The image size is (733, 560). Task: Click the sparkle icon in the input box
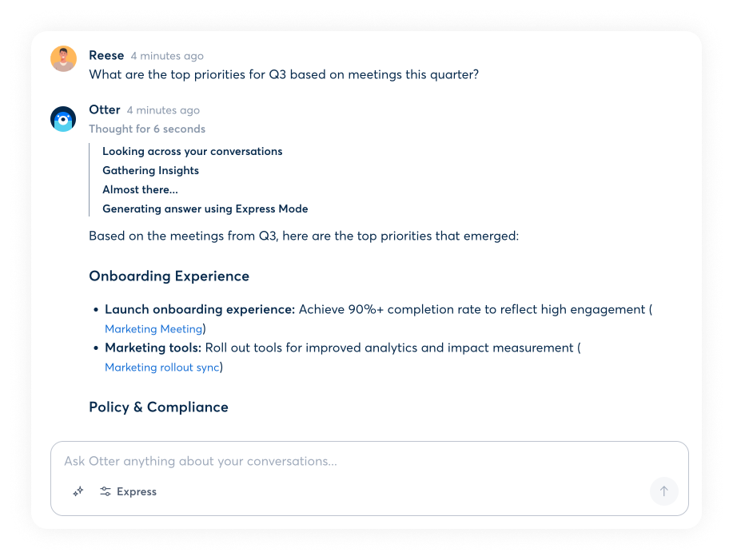[x=78, y=492]
